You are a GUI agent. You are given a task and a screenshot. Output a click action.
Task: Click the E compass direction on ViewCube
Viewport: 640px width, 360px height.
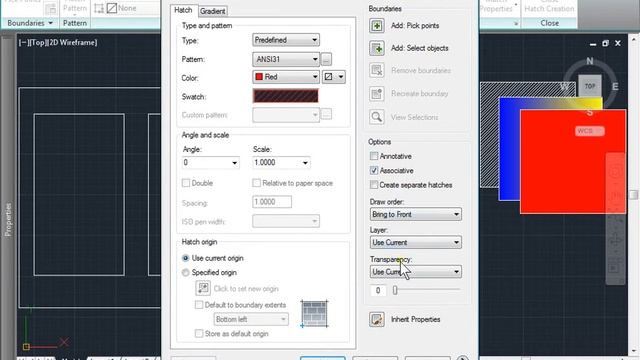coord(615,87)
